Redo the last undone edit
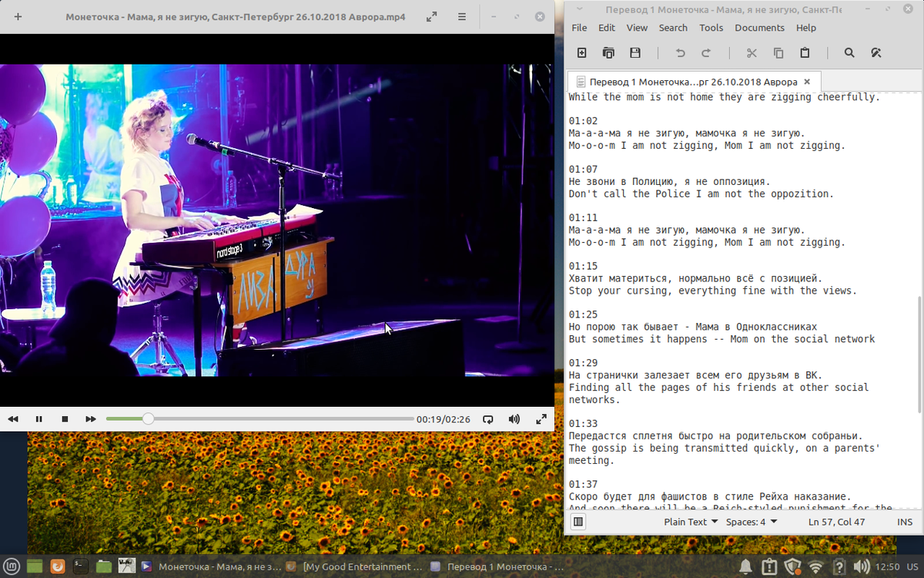 [706, 53]
